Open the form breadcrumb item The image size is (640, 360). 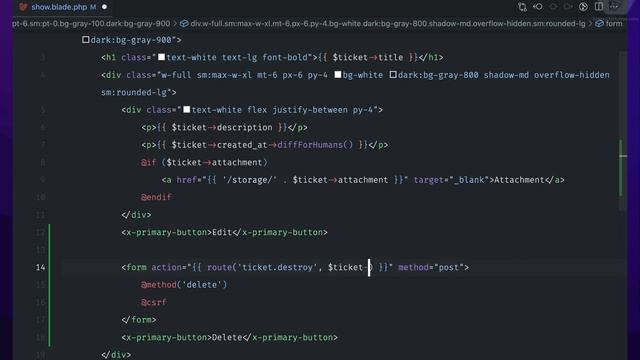click(x=614, y=24)
